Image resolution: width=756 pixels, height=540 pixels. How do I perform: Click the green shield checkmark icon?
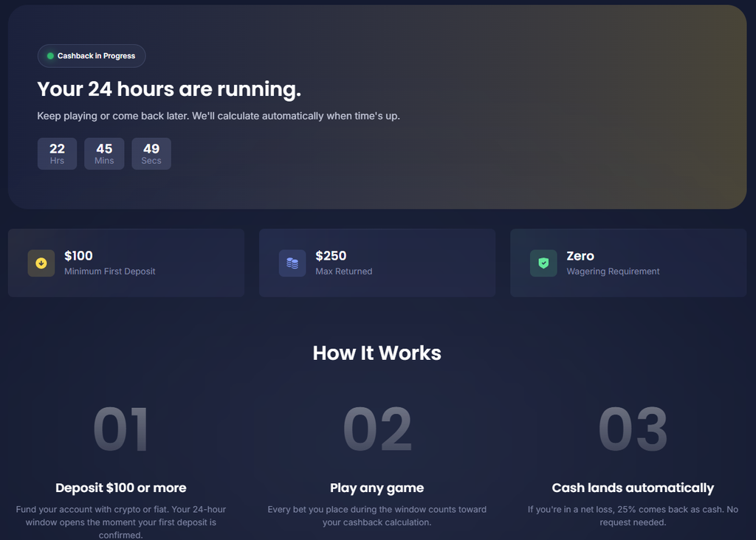[x=543, y=263]
